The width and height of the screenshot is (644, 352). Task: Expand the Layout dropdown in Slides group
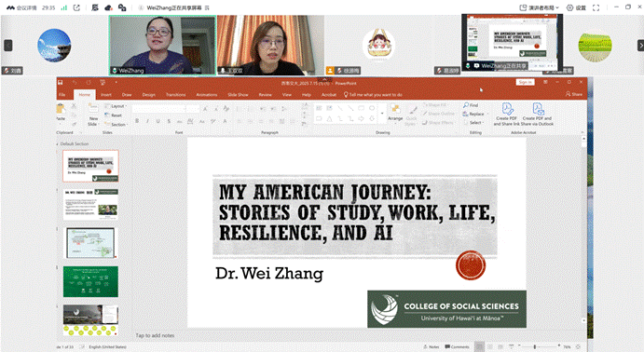[116, 106]
